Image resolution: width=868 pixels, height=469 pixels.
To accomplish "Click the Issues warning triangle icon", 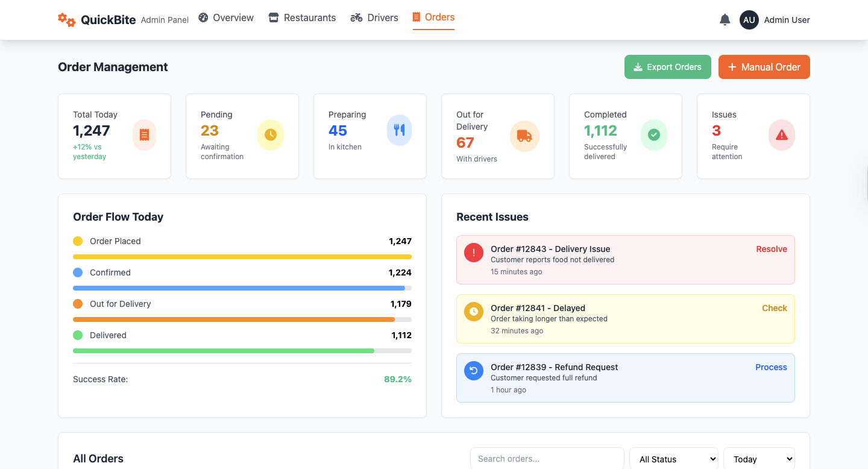I will [x=781, y=135].
